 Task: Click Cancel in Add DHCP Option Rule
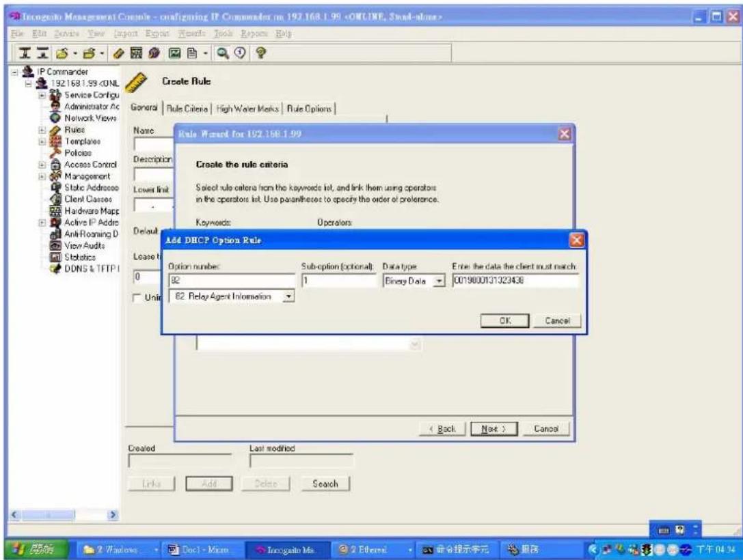click(557, 320)
